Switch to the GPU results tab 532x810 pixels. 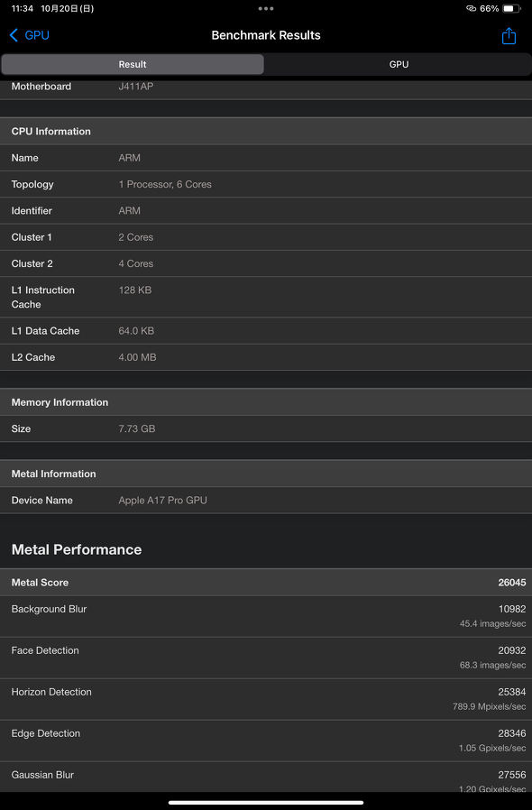click(x=398, y=64)
